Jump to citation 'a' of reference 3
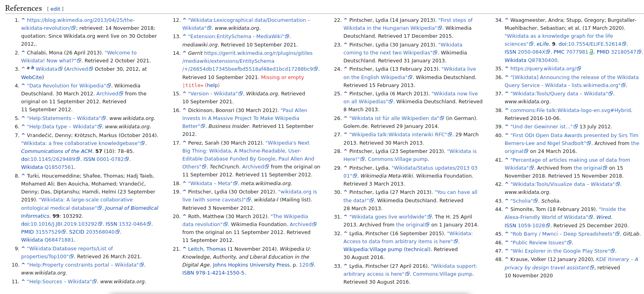The height and width of the screenshot is (294, 644). pyautogui.click(x=28, y=68)
